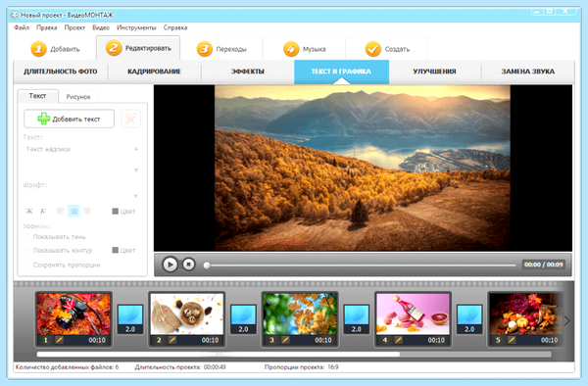Open the Проект menu
Viewport: 588px width, 386px height.
[74, 27]
